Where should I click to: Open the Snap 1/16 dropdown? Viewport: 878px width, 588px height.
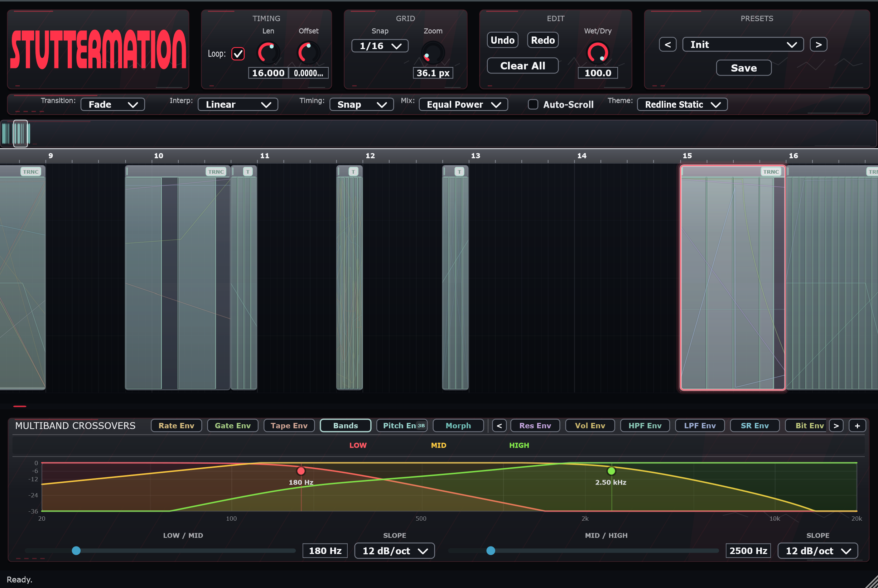(380, 46)
